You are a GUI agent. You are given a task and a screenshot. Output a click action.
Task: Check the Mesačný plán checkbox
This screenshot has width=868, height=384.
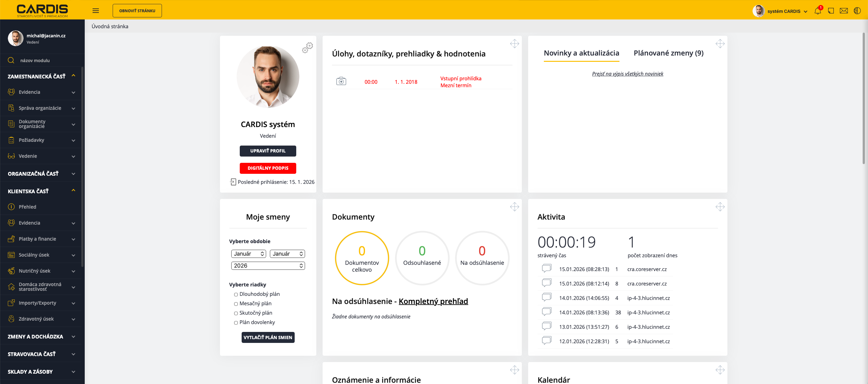pyautogui.click(x=236, y=304)
